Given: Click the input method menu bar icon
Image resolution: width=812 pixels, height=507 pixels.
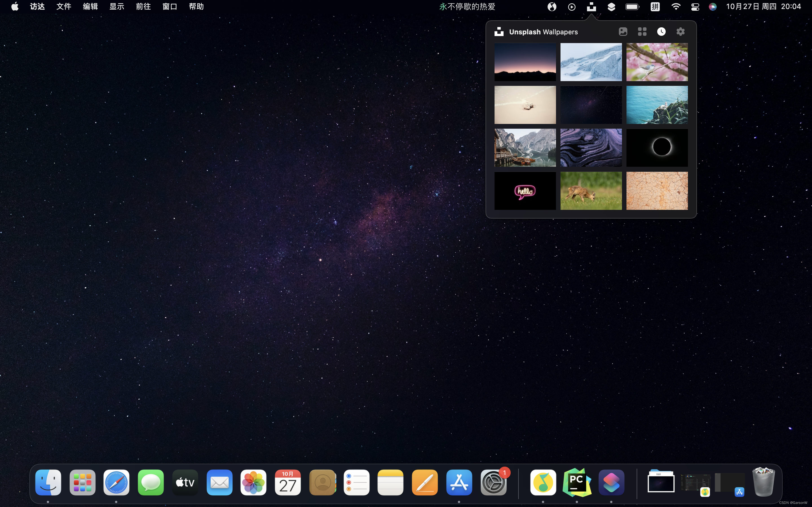Looking at the screenshot, I should click(655, 7).
